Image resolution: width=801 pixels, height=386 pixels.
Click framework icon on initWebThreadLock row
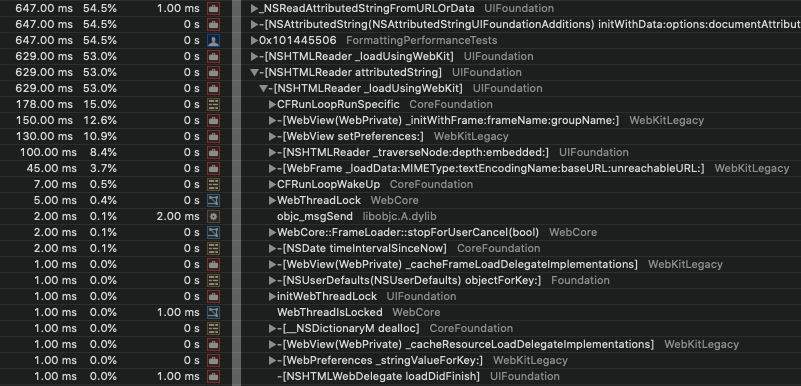tap(214, 296)
